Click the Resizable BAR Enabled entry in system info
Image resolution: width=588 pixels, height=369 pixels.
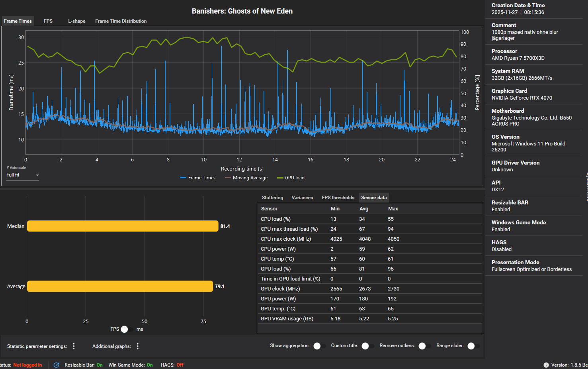501,210
